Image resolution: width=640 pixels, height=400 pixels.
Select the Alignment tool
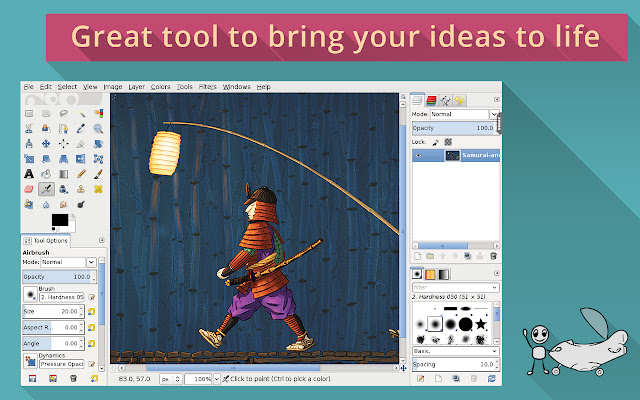[63, 144]
